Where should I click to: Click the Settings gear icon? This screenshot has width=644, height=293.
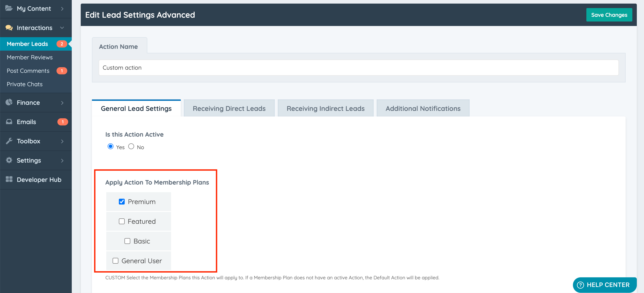click(x=9, y=160)
